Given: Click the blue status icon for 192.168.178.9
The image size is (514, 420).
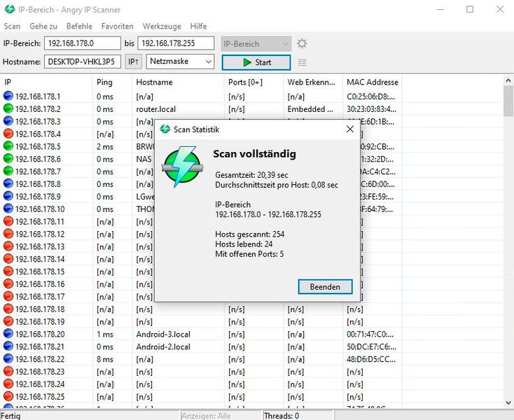Looking at the screenshot, I should click(8, 196).
